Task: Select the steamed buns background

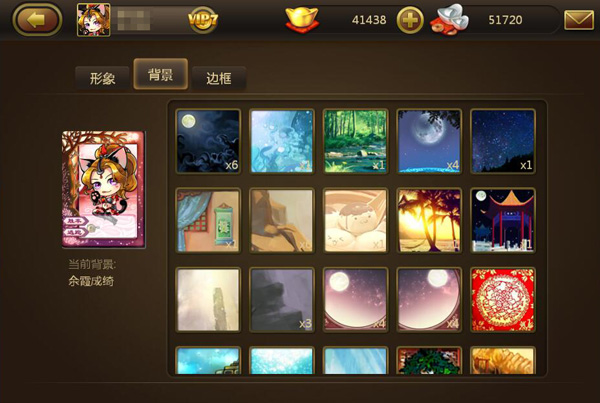Action: click(355, 220)
